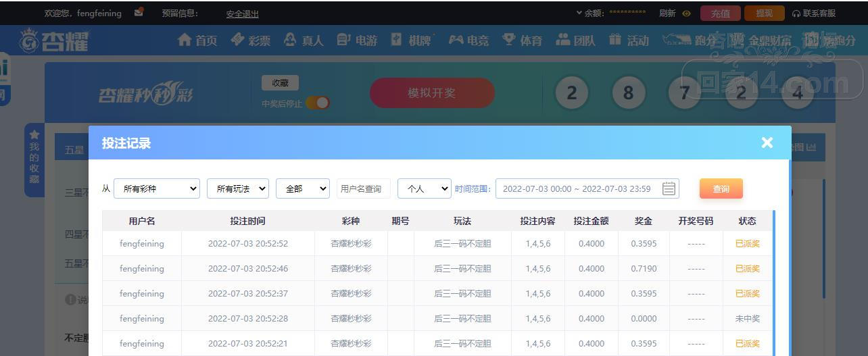Click the 用户名查询 username input field

click(x=363, y=188)
